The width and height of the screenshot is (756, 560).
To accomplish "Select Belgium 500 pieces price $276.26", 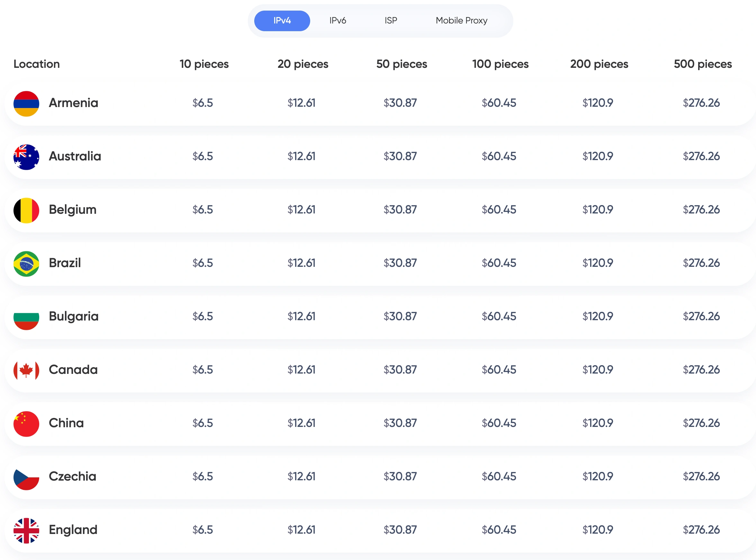I will 701,210.
